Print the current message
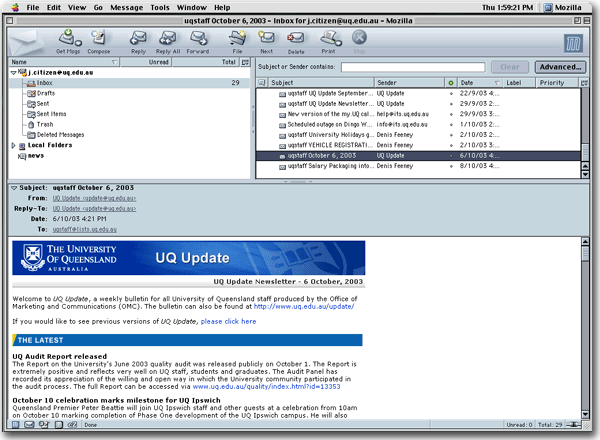600x440 pixels. click(328, 40)
